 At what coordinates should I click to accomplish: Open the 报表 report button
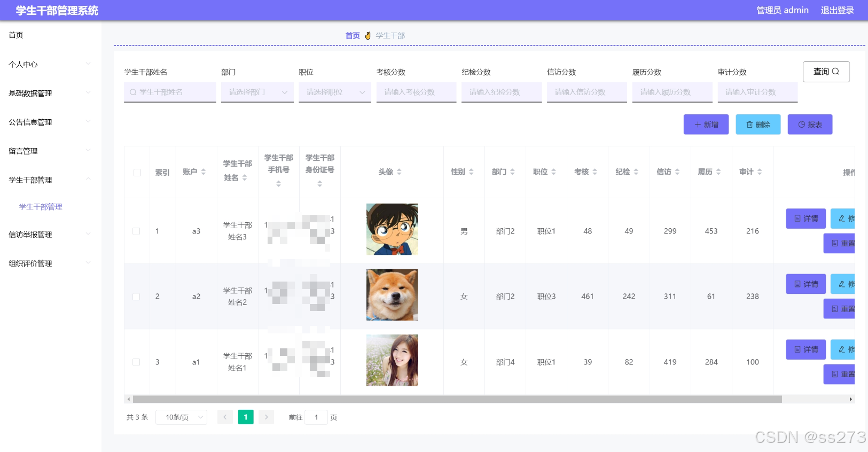click(x=810, y=124)
